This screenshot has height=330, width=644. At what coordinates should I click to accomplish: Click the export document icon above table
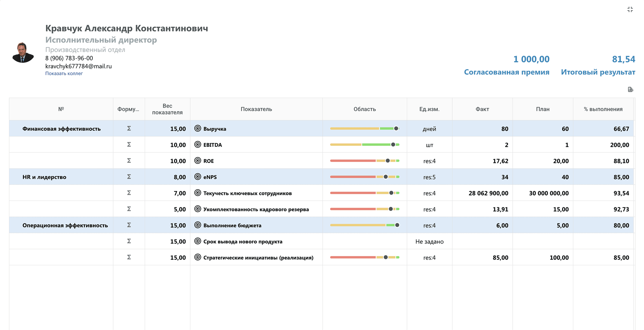631,89
